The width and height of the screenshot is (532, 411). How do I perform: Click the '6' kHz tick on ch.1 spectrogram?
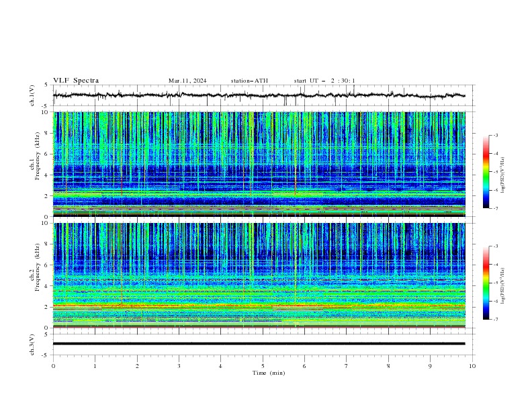click(x=47, y=154)
